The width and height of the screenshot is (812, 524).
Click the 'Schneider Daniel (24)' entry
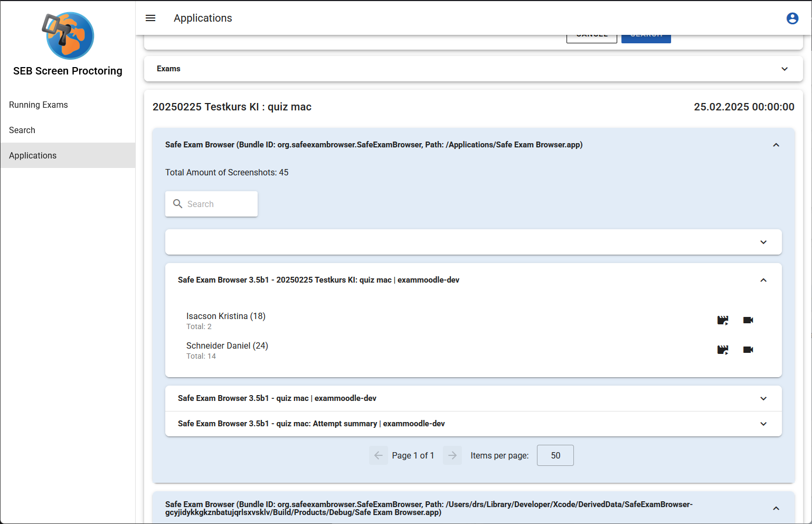(x=227, y=345)
